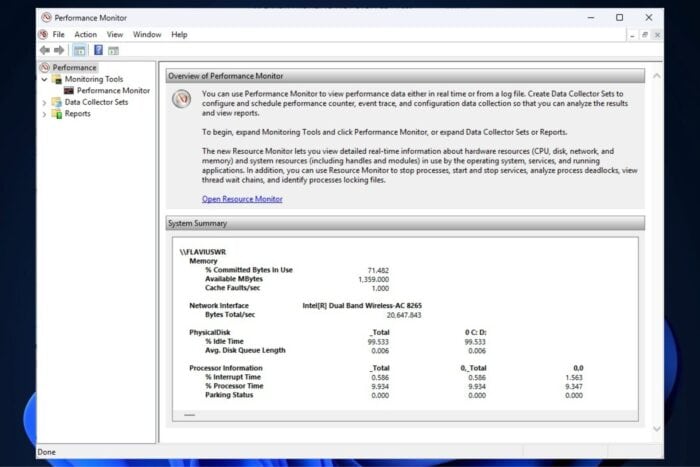
Task: Click the % Committed Bytes In Use label
Action: point(249,270)
